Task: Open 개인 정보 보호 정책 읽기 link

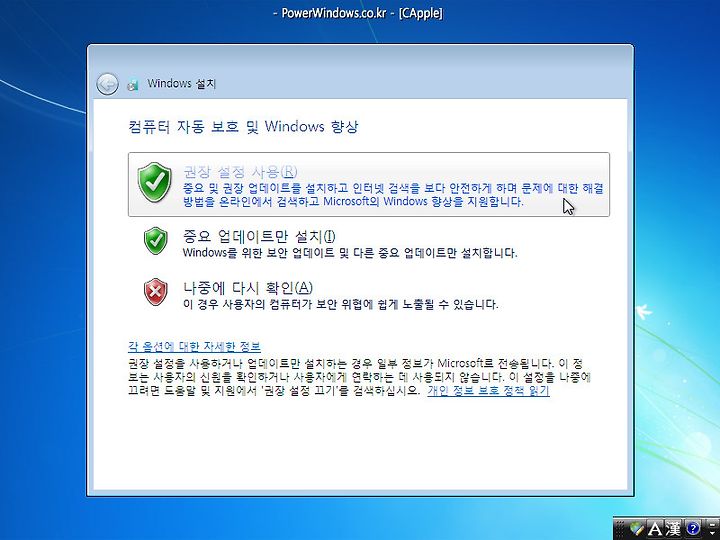Action: 488,391
